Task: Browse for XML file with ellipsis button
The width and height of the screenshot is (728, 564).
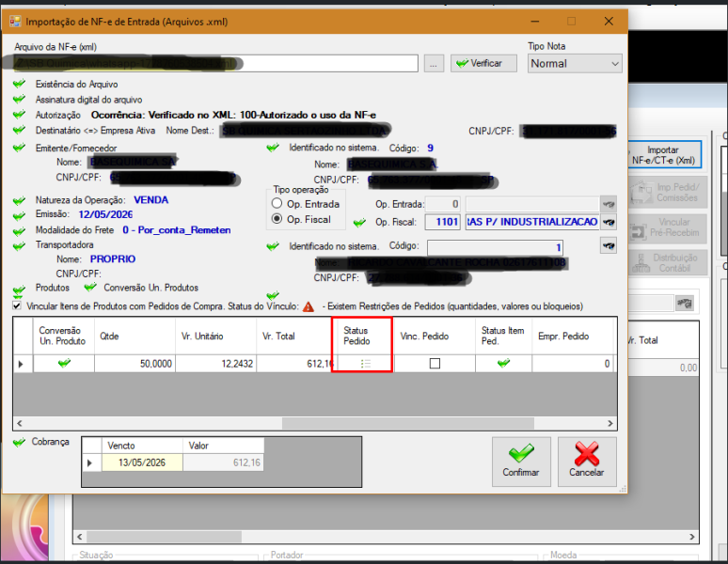Action: [434, 64]
